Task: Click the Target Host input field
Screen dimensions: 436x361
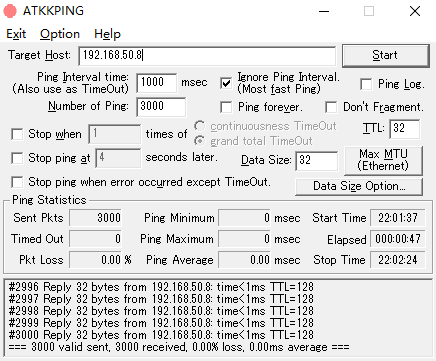Action: (207, 56)
